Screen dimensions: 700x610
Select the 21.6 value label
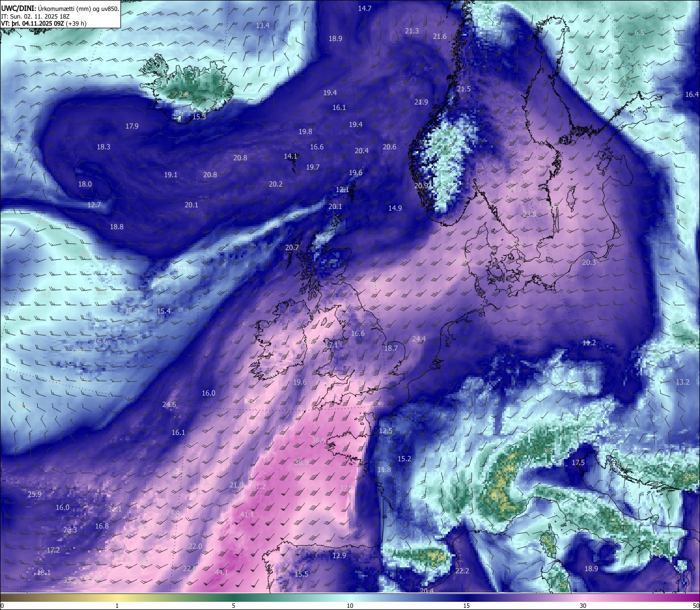[x=440, y=36]
